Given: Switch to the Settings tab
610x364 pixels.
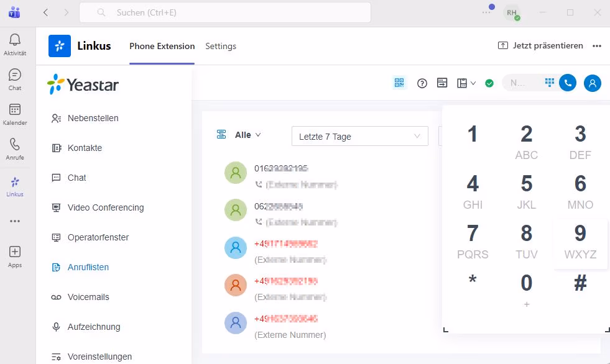Looking at the screenshot, I should pos(221,46).
